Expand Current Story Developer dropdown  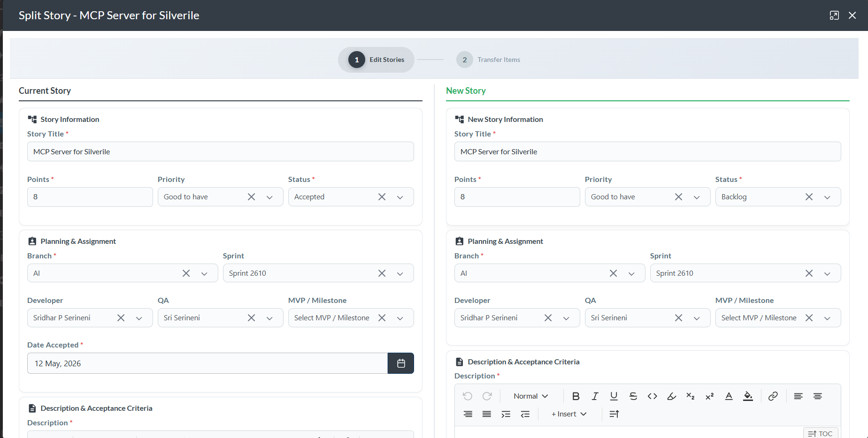(139, 318)
